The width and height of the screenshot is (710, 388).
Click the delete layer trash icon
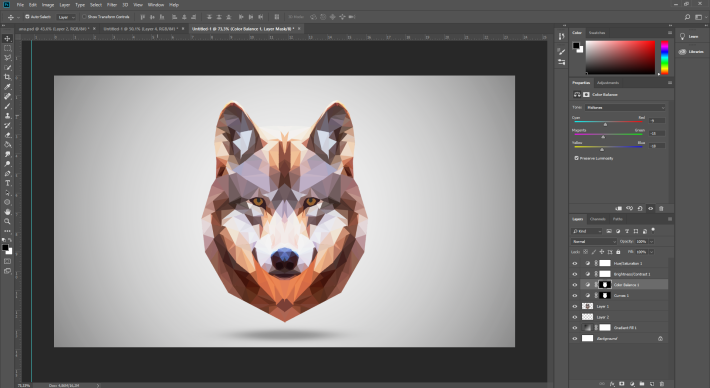662,383
